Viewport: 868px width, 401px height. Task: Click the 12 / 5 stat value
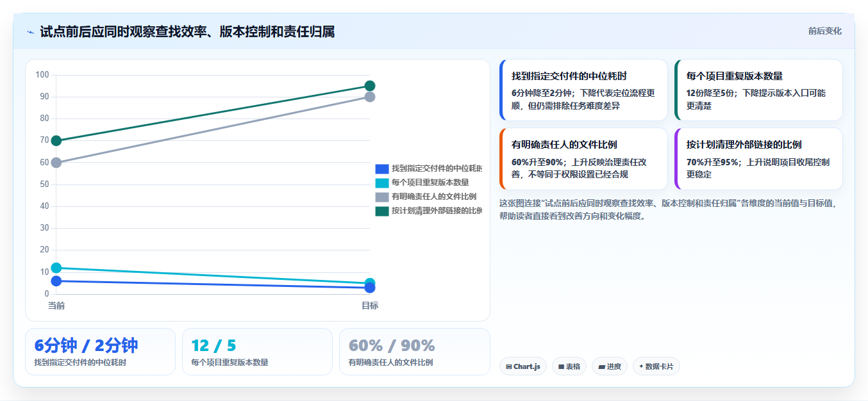click(x=213, y=345)
